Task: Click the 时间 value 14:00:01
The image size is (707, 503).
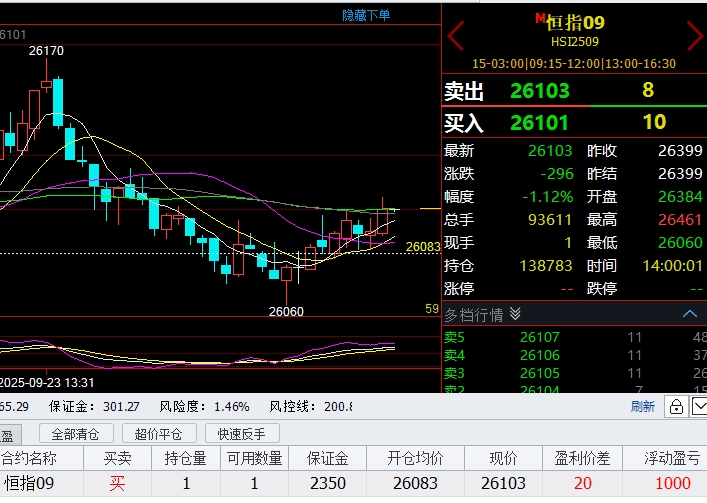Action: pyautogui.click(x=672, y=265)
